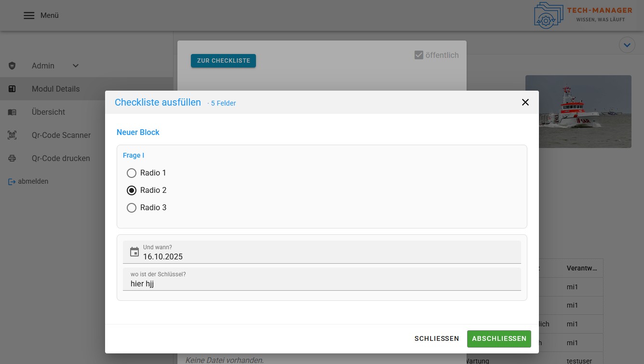Select the Radio 1 option
The width and height of the screenshot is (644, 364).
pos(132,173)
